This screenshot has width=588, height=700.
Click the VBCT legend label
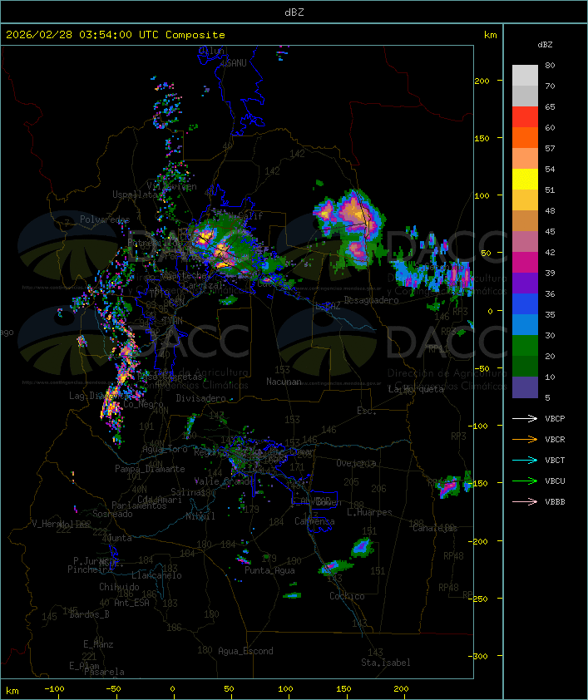[555, 461]
